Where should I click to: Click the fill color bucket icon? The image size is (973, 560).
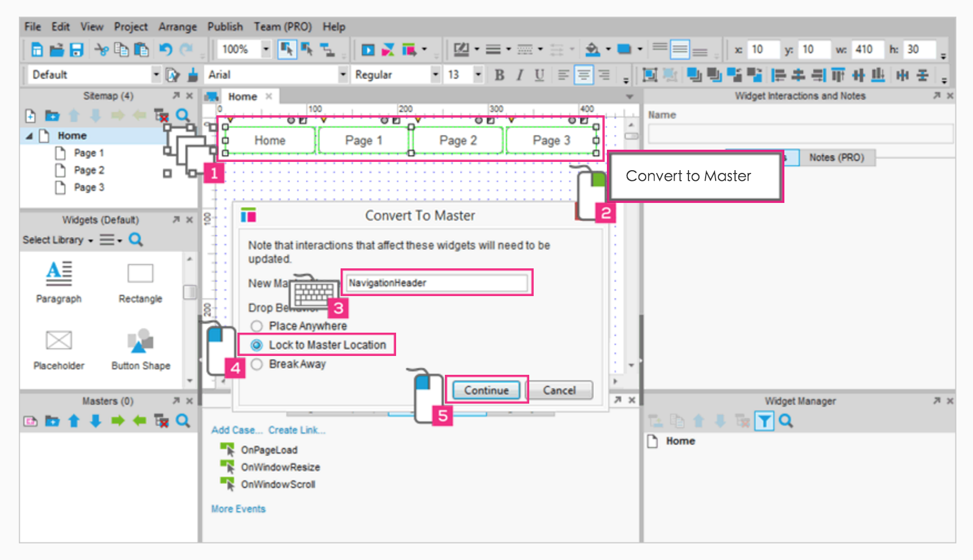[592, 50]
